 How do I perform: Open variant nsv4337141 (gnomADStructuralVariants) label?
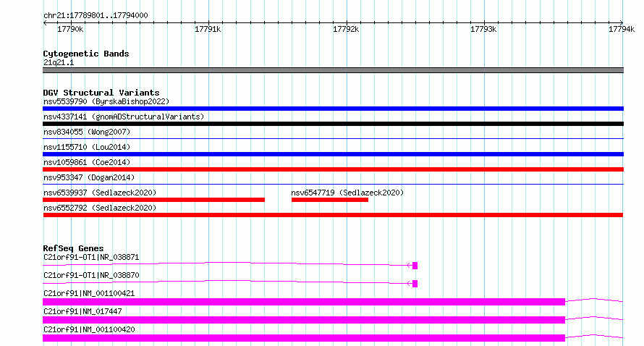(x=124, y=117)
